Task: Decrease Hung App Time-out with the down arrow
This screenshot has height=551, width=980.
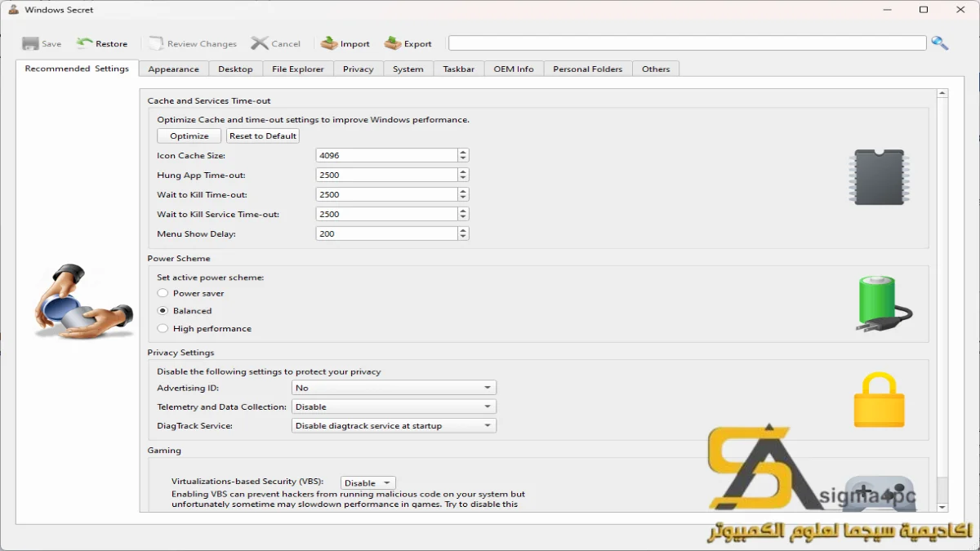Action: point(463,178)
